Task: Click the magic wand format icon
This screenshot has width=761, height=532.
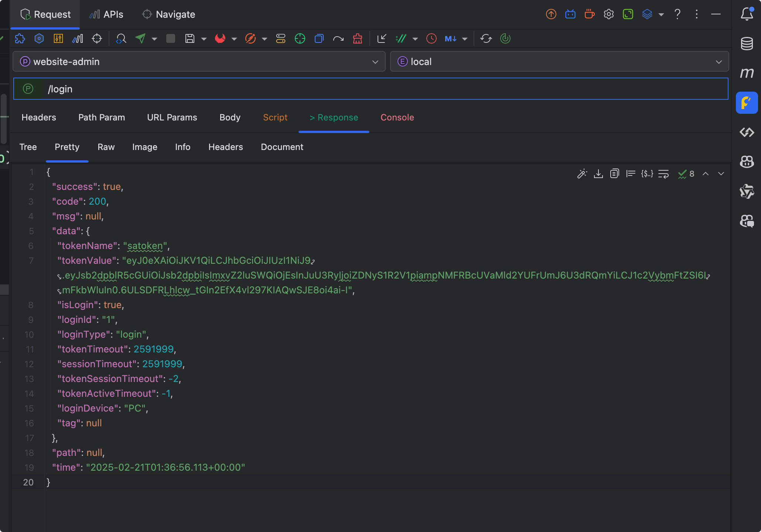Action: tap(582, 174)
